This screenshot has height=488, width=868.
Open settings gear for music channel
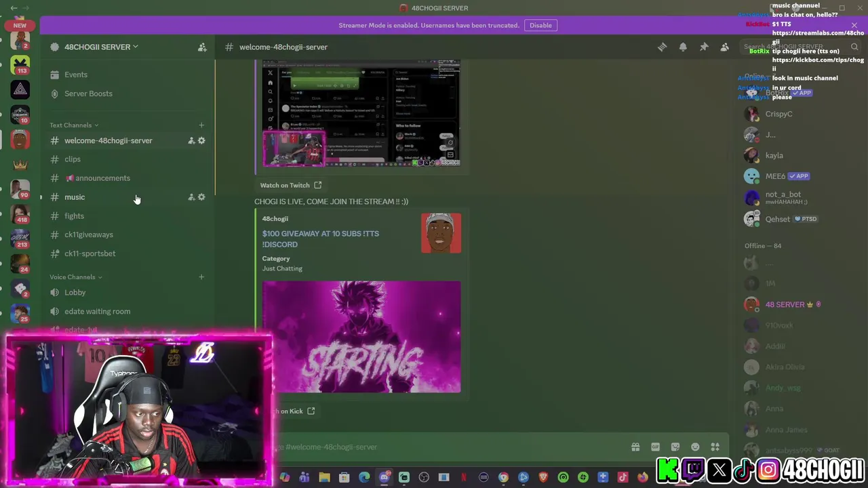click(201, 197)
